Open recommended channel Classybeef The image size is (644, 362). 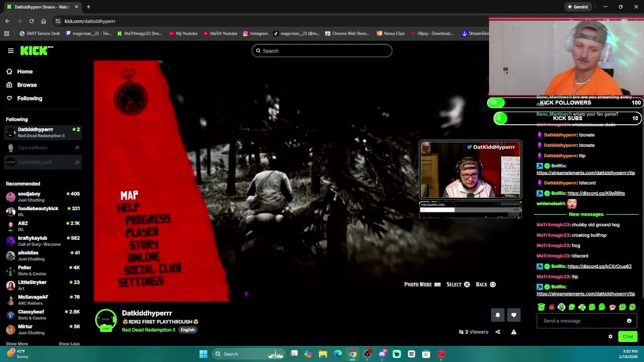pos(43,315)
